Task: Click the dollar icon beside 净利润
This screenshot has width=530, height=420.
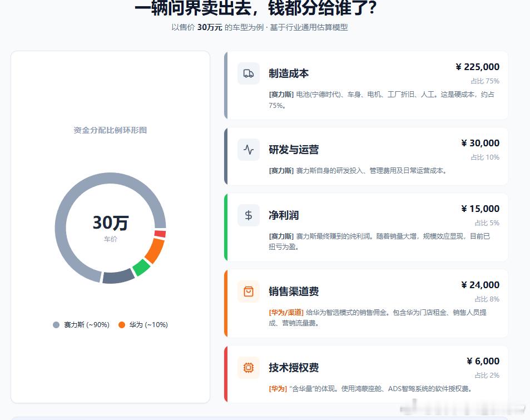Action: (249, 215)
